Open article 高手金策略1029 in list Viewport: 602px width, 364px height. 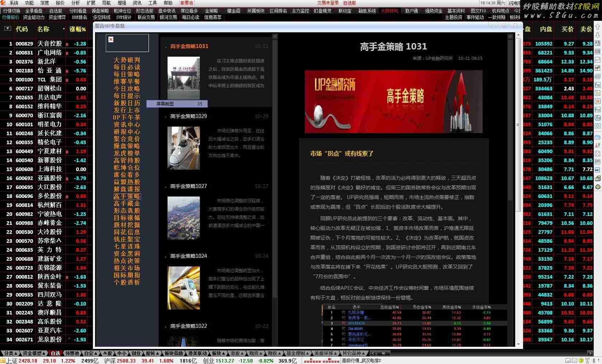[x=189, y=116]
